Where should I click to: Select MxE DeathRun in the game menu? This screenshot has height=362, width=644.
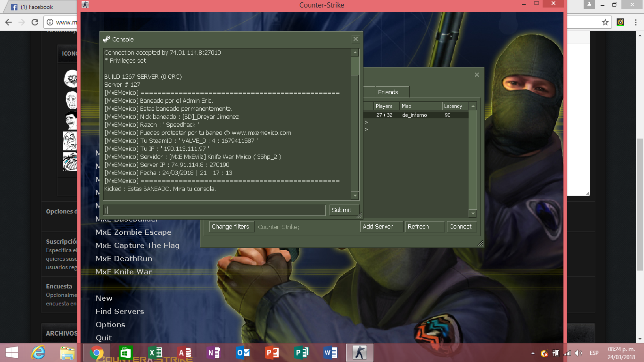[x=124, y=259]
